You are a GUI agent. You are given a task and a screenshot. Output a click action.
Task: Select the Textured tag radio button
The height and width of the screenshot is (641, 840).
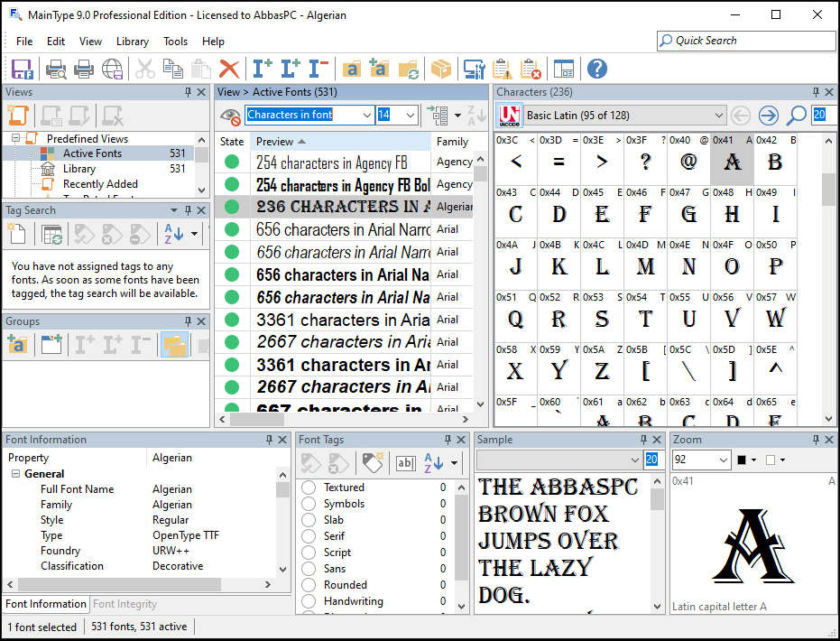click(308, 488)
